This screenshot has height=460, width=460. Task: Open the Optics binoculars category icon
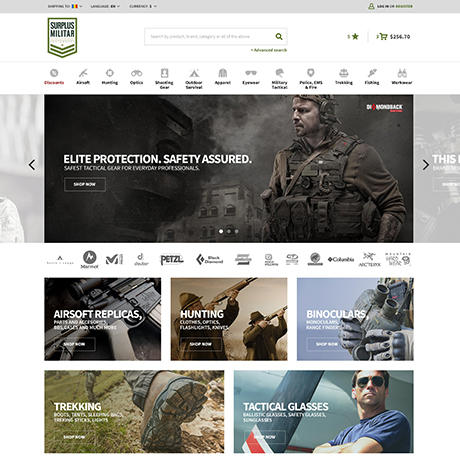pos(136,73)
